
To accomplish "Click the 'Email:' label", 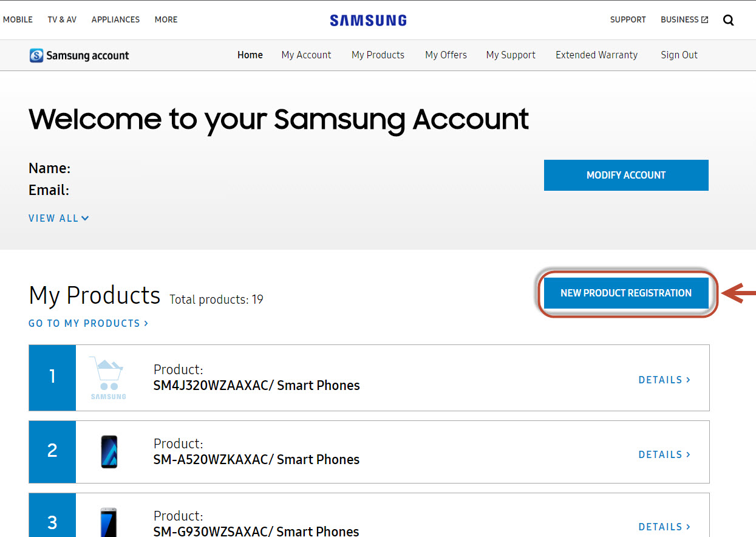I will click(x=49, y=190).
